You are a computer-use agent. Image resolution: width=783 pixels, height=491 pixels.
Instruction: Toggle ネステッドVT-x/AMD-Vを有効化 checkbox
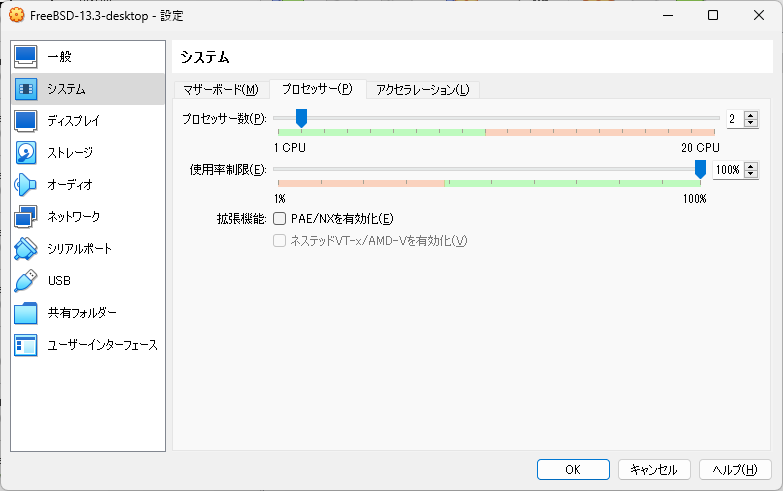pos(280,241)
